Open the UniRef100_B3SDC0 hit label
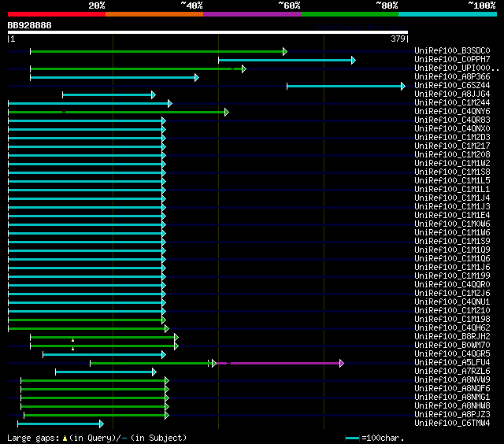504x444 pixels. click(452, 50)
